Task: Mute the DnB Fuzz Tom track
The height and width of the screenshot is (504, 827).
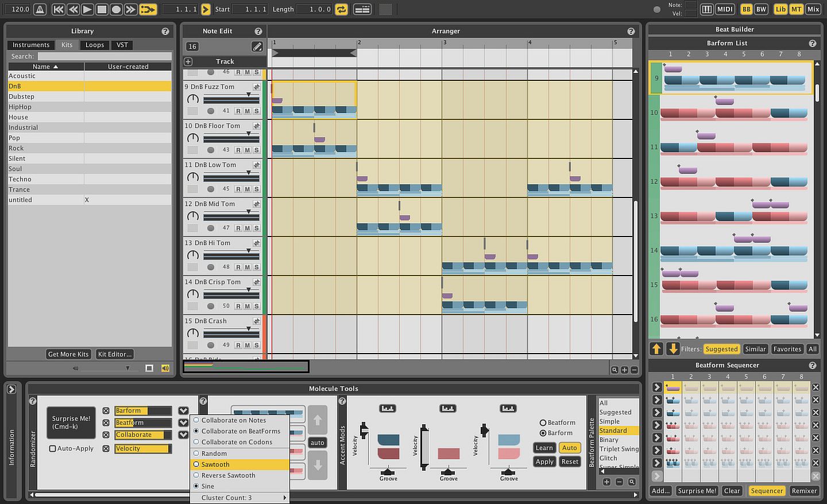Action: tap(248, 111)
